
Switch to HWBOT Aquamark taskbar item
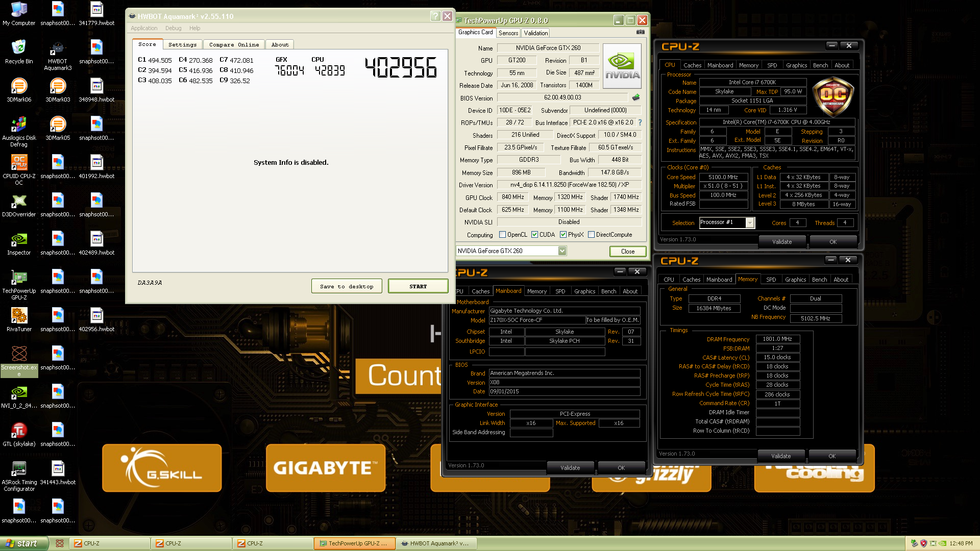point(437,543)
